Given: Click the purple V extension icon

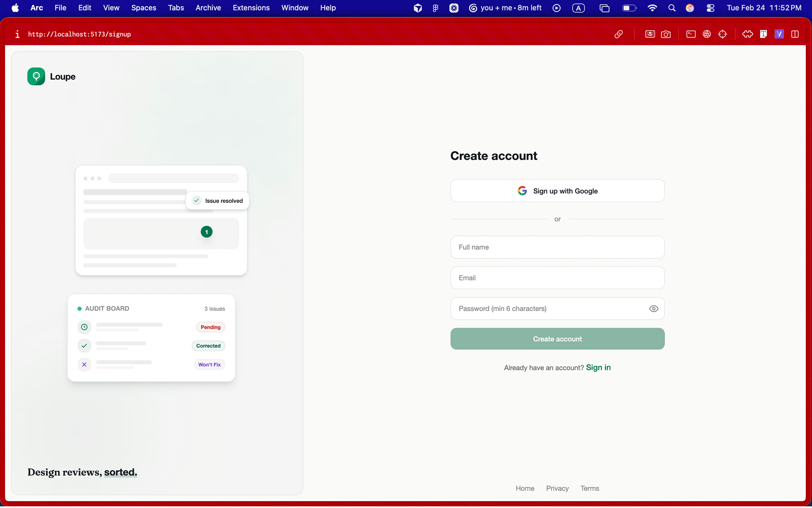Looking at the screenshot, I should point(779,34).
